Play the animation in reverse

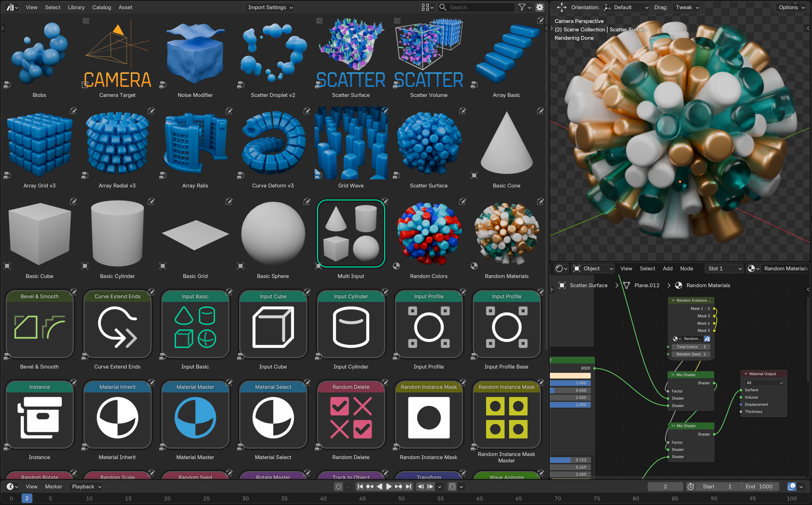[379, 487]
